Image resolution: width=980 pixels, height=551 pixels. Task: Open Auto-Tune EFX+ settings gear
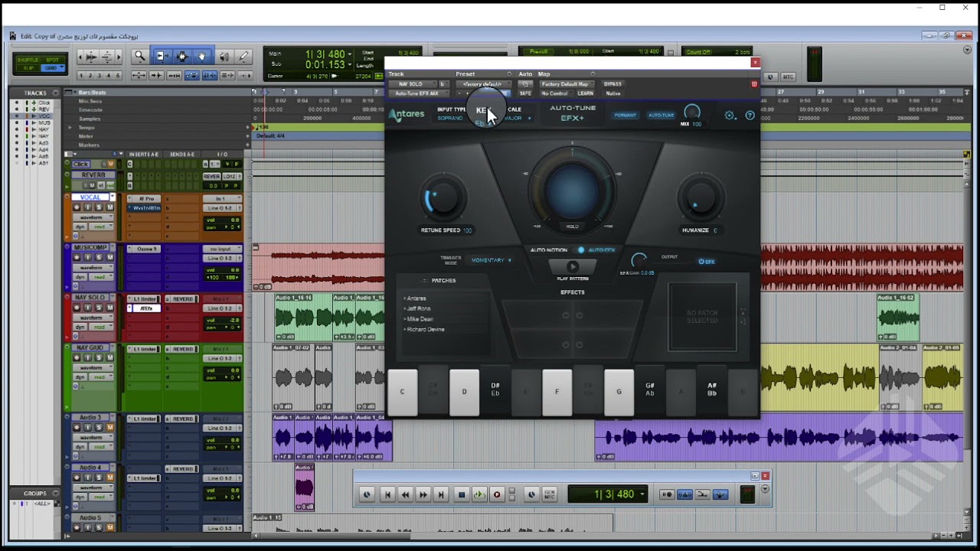click(730, 116)
